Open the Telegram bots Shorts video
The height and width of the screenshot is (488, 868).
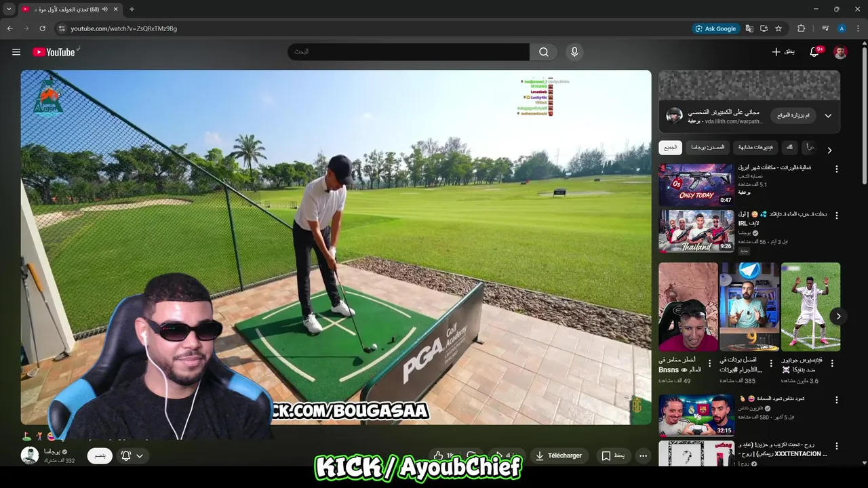[749, 307]
